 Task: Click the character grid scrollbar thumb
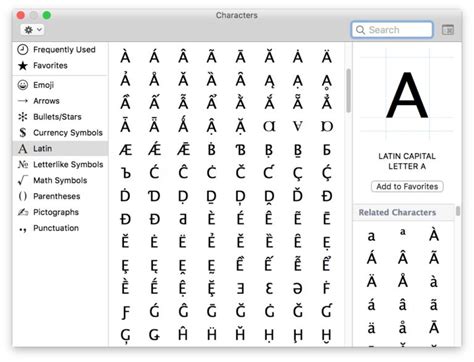tap(348, 91)
